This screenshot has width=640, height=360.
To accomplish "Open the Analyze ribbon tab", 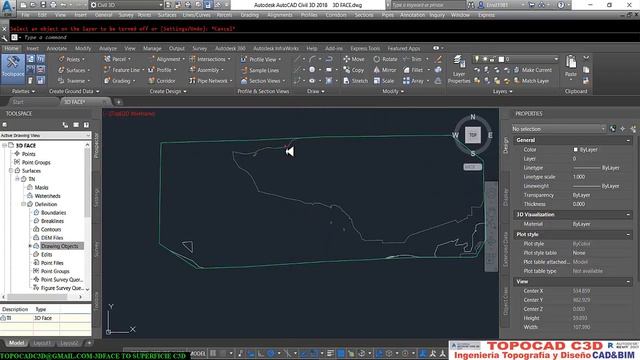I will (108, 48).
